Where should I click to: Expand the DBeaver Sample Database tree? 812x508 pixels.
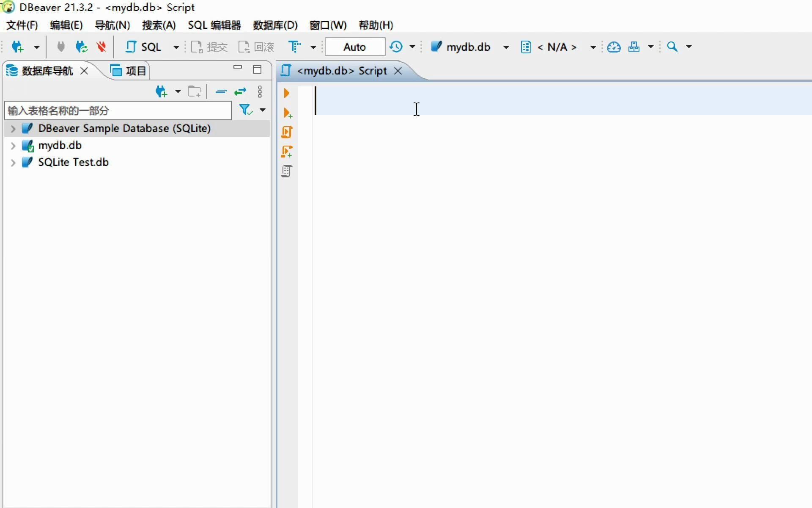pyautogui.click(x=13, y=128)
